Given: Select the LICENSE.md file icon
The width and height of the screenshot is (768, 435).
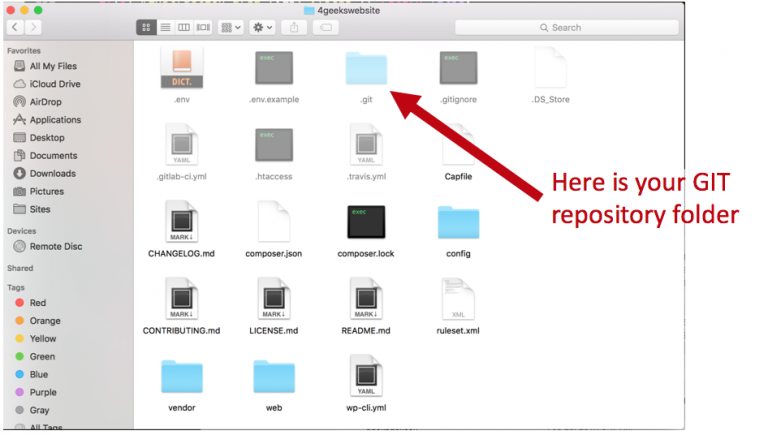Looking at the screenshot, I should coord(274,298).
